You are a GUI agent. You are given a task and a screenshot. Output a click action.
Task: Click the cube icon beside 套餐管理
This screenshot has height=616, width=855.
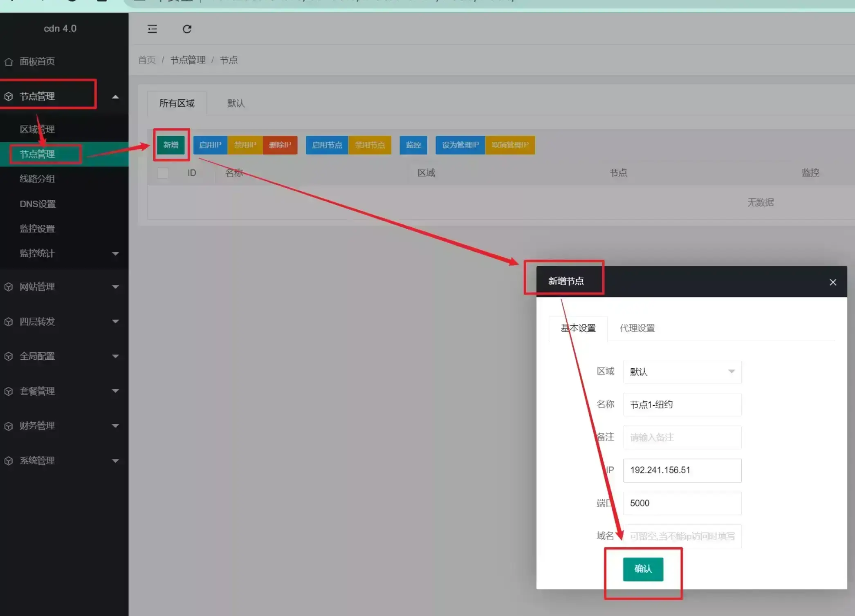pos(9,391)
